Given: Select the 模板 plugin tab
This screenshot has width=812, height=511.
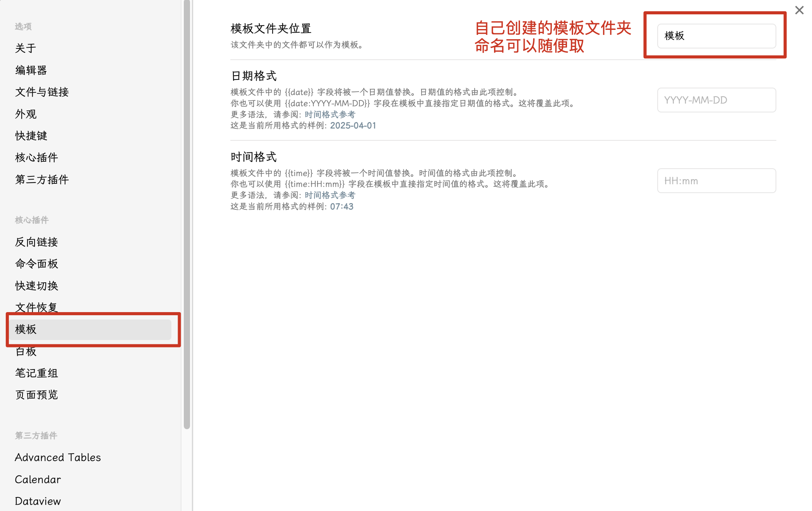Looking at the screenshot, I should pos(90,330).
